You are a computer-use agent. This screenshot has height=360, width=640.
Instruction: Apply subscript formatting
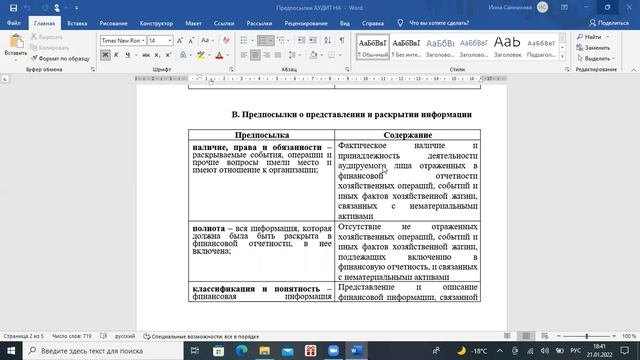click(x=158, y=55)
